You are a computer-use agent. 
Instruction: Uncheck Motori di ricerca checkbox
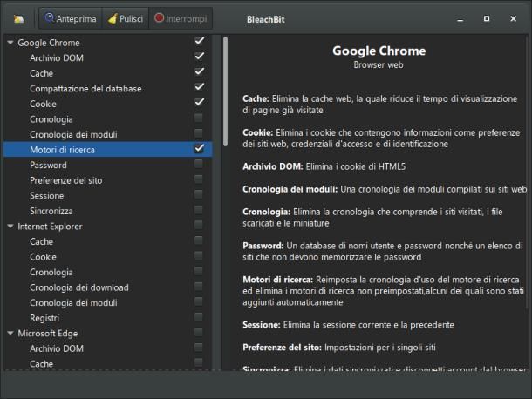click(x=199, y=148)
